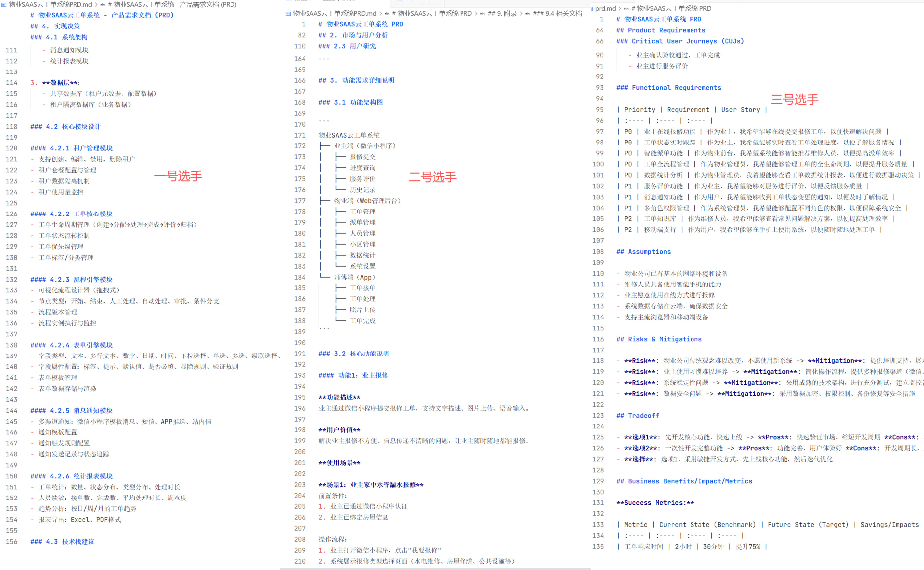The height and width of the screenshot is (570, 924).
Task: Jump to sticky header '## 4. 实现决策'
Action: tap(55, 26)
